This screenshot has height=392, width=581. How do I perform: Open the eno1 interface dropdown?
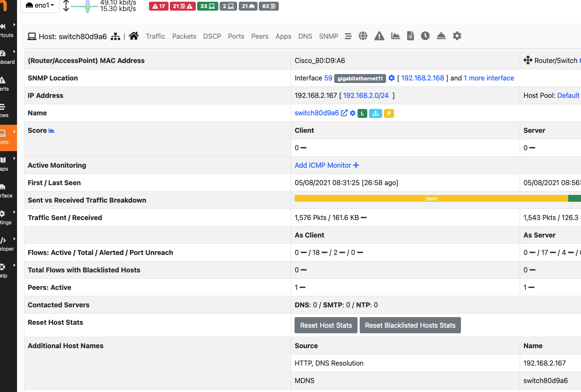tap(40, 6)
